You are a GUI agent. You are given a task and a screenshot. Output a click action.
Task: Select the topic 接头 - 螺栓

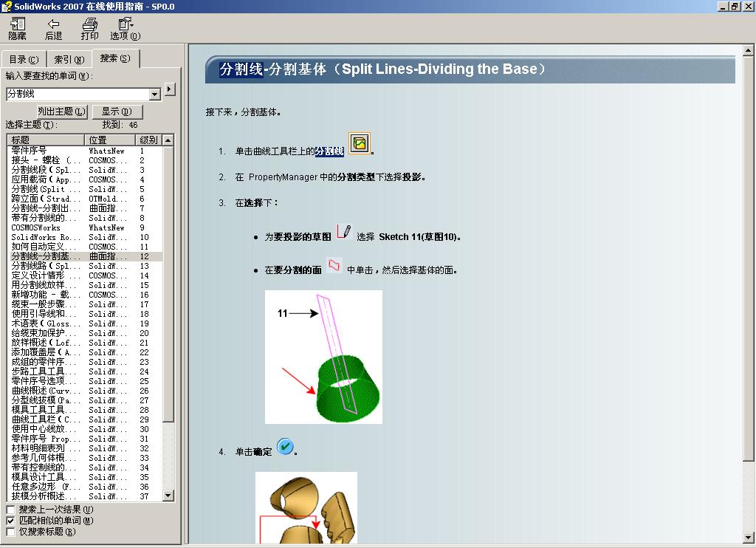86,160
